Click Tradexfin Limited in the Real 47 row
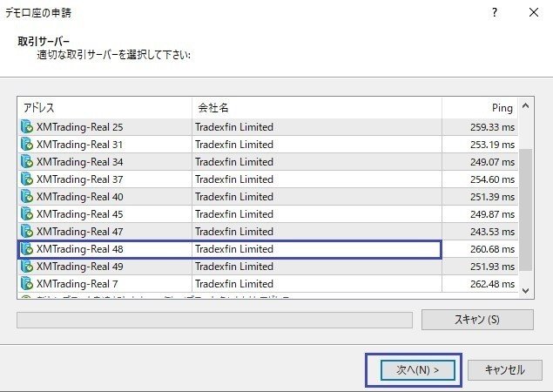553x392 pixels. tap(234, 232)
